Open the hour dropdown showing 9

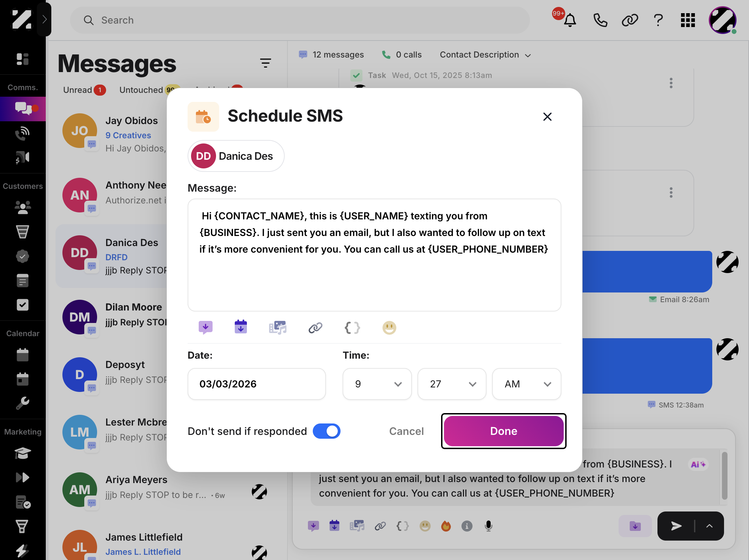tap(377, 384)
